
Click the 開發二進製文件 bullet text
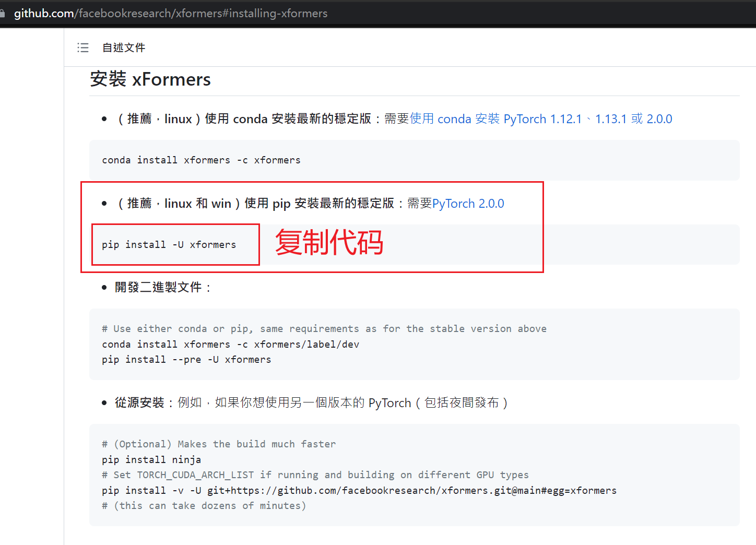[163, 288]
